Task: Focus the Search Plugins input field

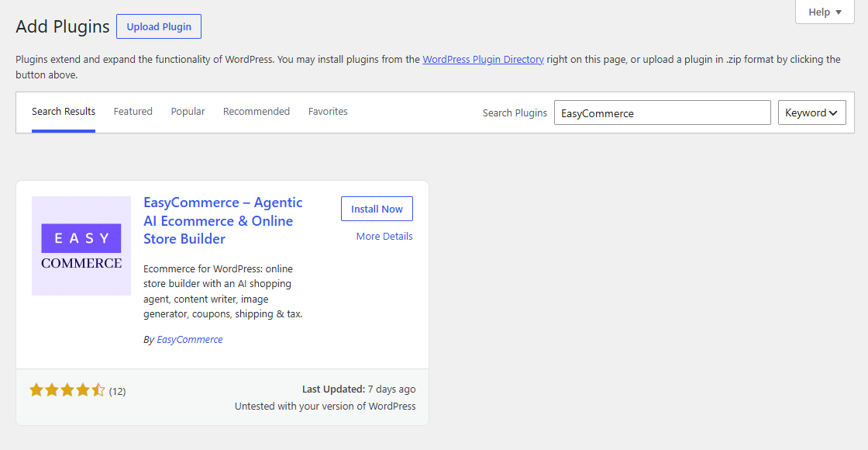Action: click(x=662, y=112)
